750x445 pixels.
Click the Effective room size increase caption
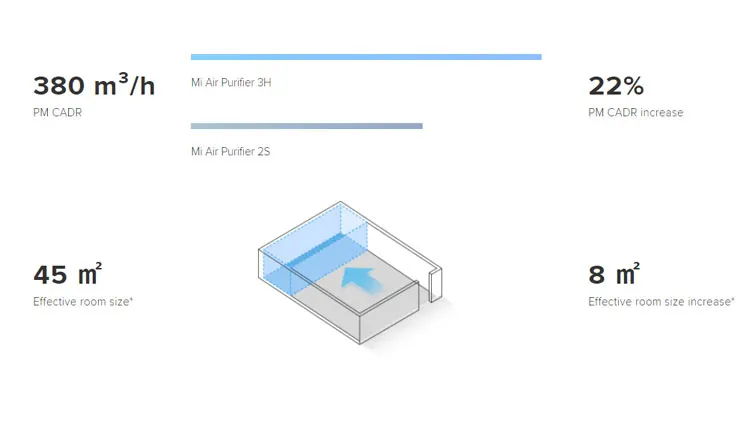coord(661,301)
